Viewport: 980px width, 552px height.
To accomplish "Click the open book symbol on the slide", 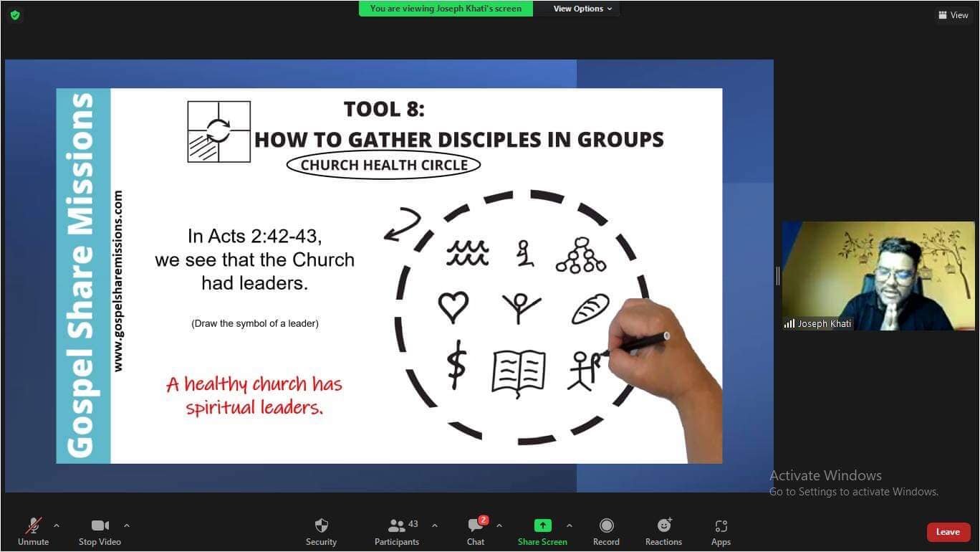I will coord(519,373).
